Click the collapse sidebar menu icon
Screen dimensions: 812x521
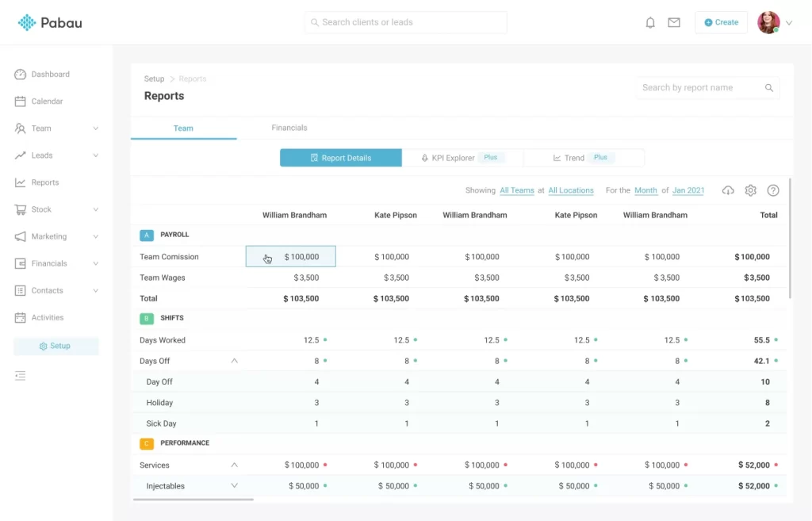[x=21, y=375]
